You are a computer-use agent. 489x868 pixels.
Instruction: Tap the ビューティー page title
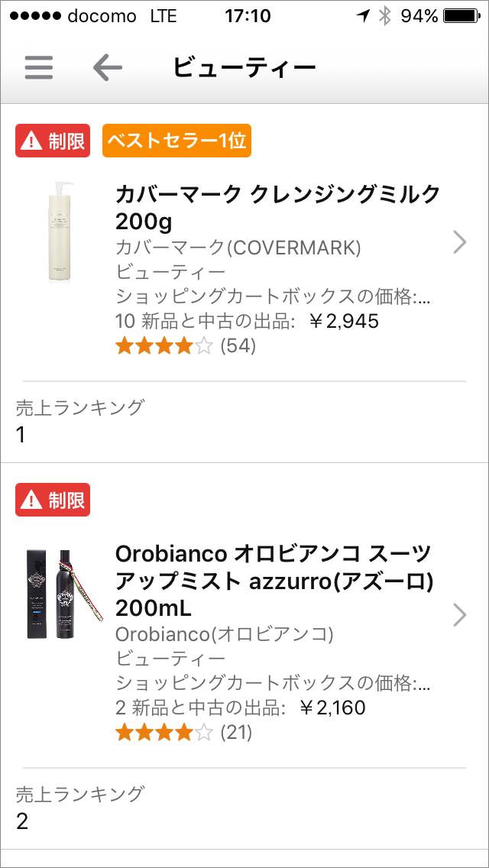pos(244,68)
